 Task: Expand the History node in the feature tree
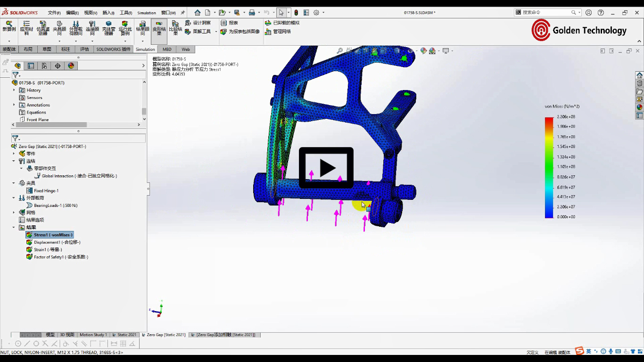[14, 90]
